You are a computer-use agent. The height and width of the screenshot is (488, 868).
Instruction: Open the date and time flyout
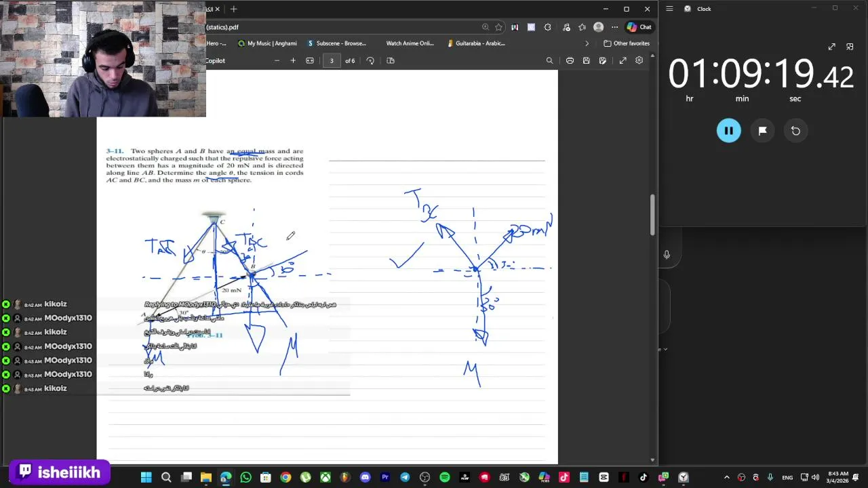coord(838,477)
